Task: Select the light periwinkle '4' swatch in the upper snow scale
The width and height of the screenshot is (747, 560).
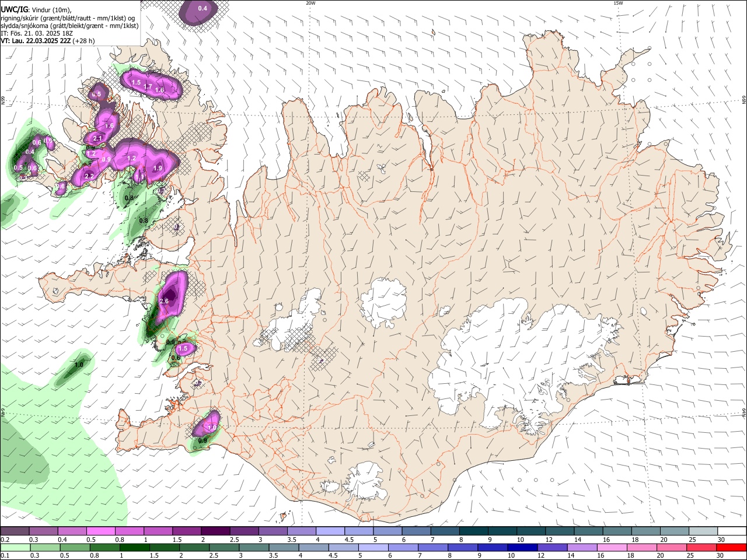Action: pyautogui.click(x=330, y=531)
